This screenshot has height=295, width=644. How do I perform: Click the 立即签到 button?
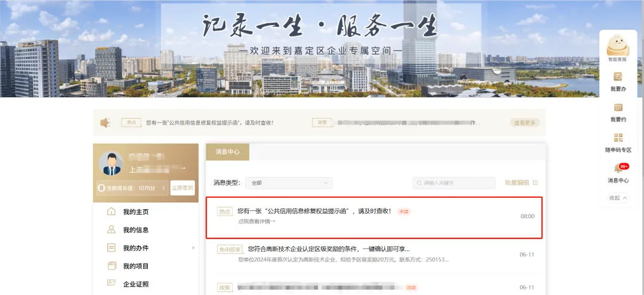[182, 188]
